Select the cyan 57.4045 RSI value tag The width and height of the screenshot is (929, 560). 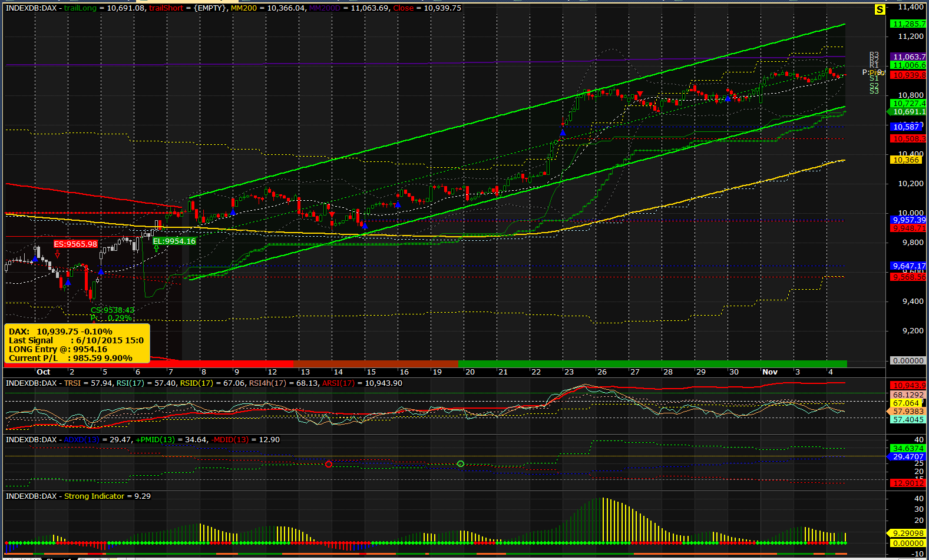coord(908,420)
